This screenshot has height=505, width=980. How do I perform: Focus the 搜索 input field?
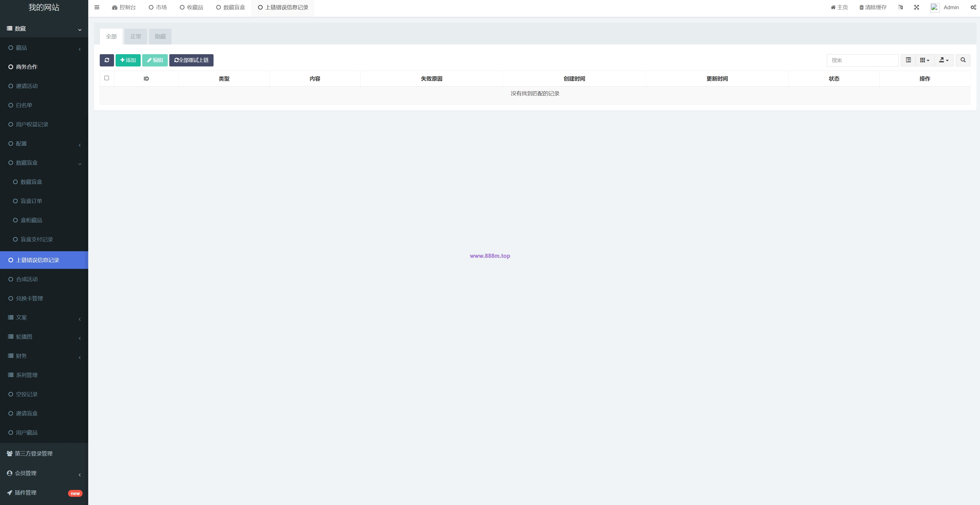862,60
